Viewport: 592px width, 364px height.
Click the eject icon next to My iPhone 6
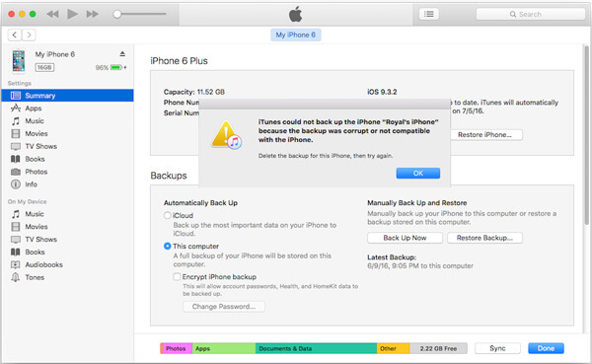122,53
